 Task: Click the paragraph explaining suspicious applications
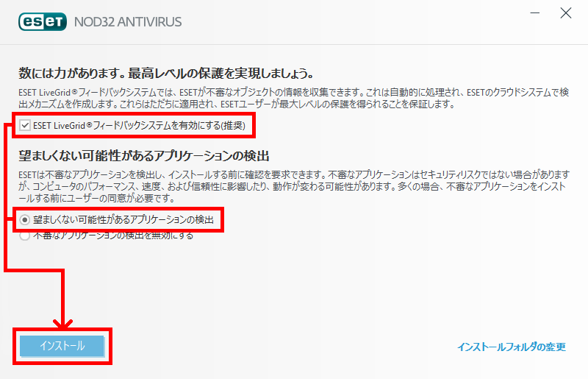tap(293, 186)
